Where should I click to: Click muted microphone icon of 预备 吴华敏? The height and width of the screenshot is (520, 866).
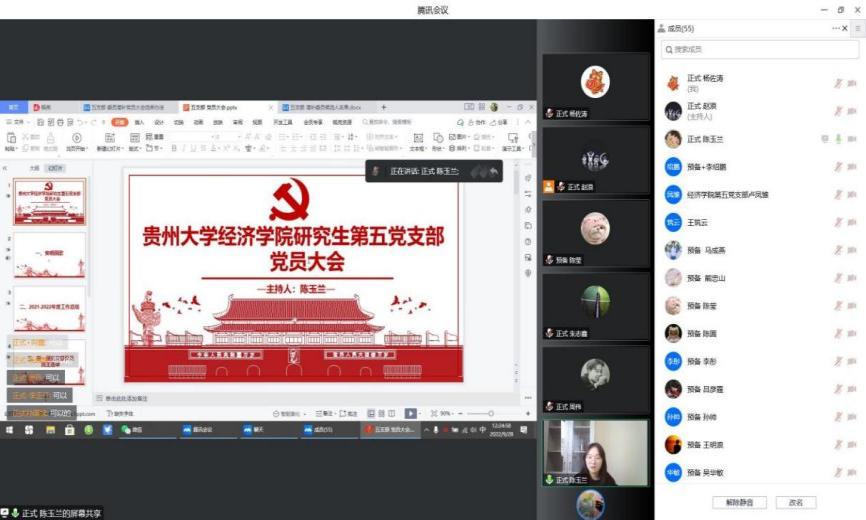pyautogui.click(x=838, y=473)
